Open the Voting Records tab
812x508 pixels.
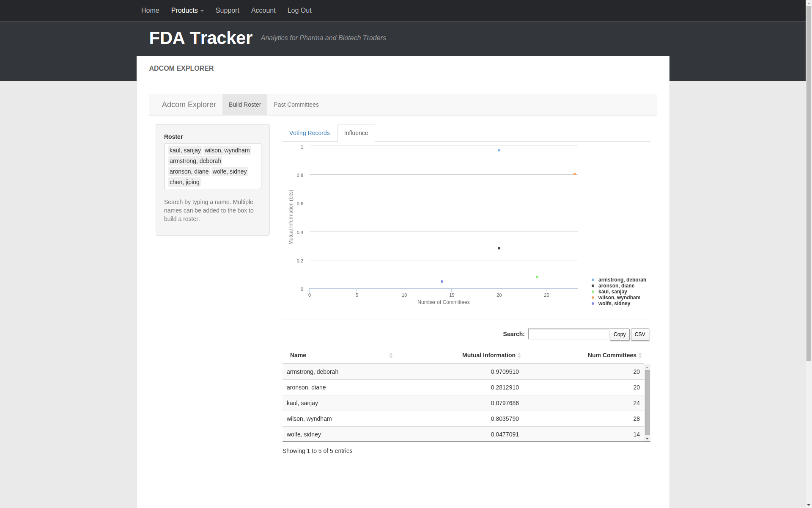[310, 133]
